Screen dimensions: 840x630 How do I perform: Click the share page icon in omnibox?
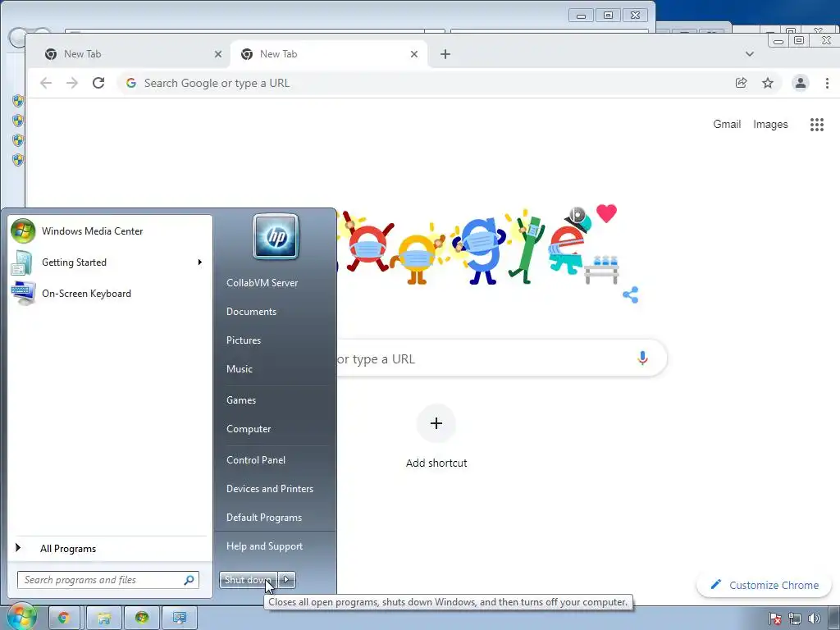click(742, 83)
